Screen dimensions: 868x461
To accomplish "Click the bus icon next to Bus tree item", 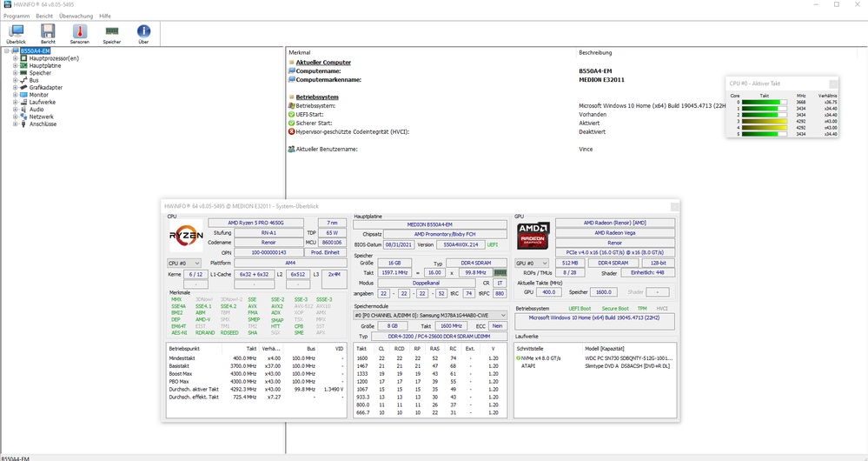I will (x=23, y=80).
